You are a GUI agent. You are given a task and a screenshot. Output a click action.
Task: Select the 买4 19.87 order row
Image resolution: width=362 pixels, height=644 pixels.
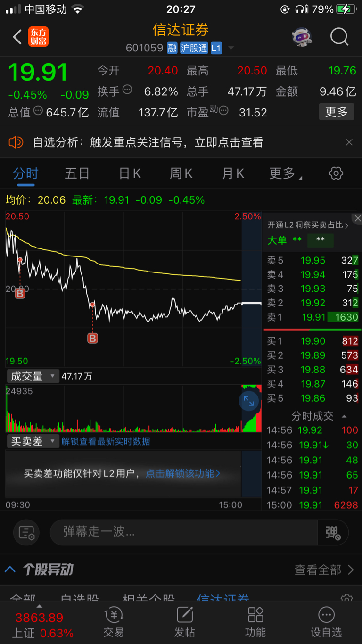coord(312,384)
